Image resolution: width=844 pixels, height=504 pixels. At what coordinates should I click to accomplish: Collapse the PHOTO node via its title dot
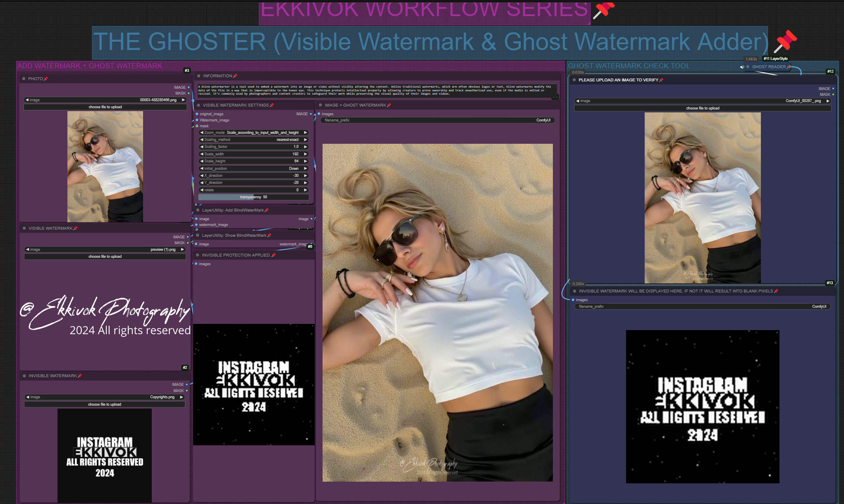24,79
